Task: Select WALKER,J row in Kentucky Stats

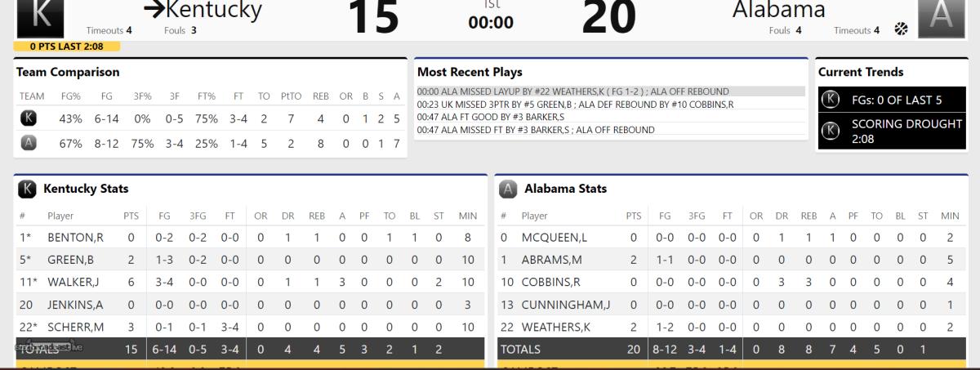Action: coord(252,282)
